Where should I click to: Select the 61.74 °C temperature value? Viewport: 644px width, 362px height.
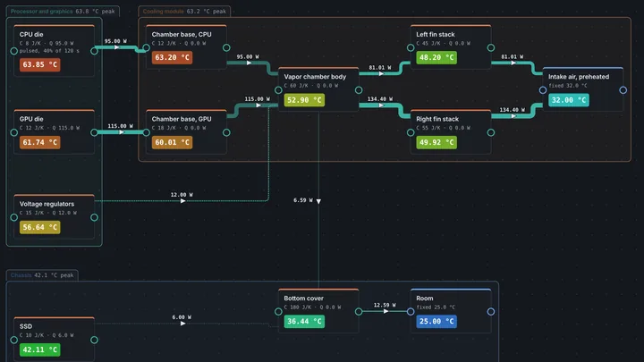[40, 142]
